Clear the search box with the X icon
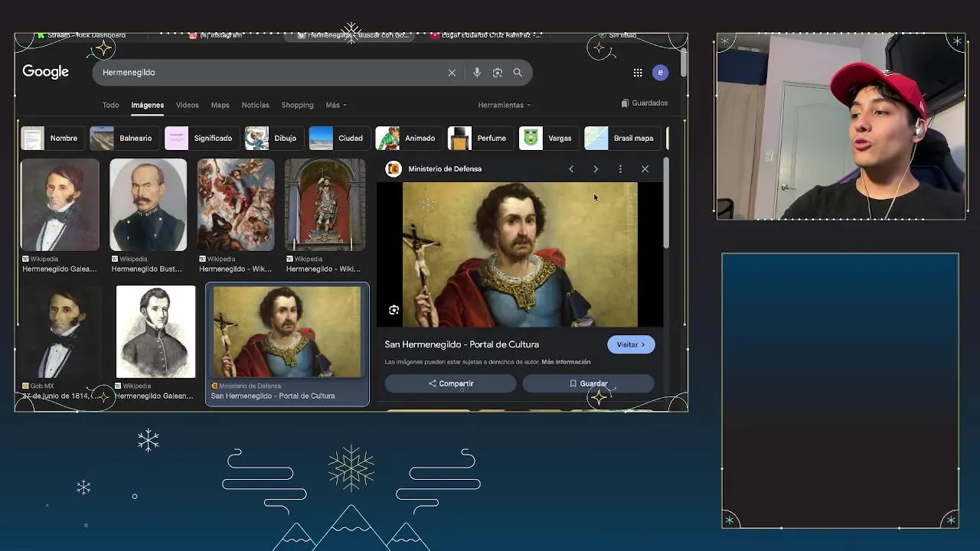Viewport: 980px width, 551px height. [x=452, y=73]
